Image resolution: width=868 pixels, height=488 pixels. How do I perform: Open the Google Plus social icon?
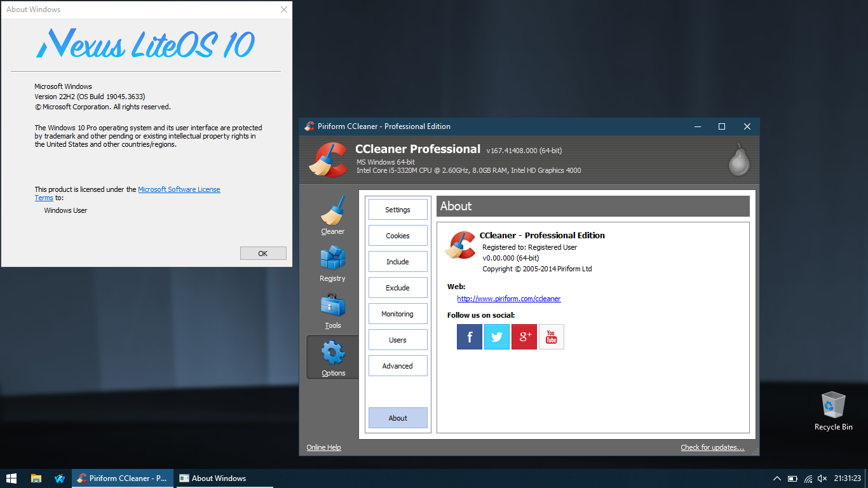[524, 337]
